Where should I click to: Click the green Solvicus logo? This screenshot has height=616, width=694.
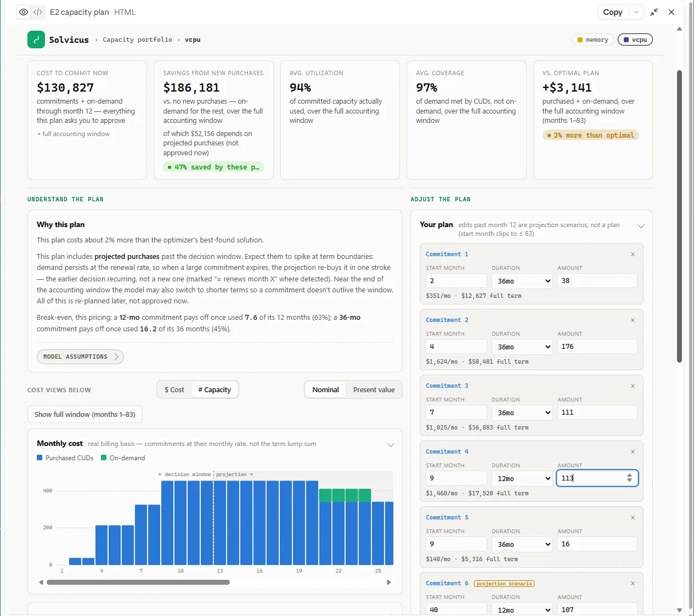click(x=36, y=39)
